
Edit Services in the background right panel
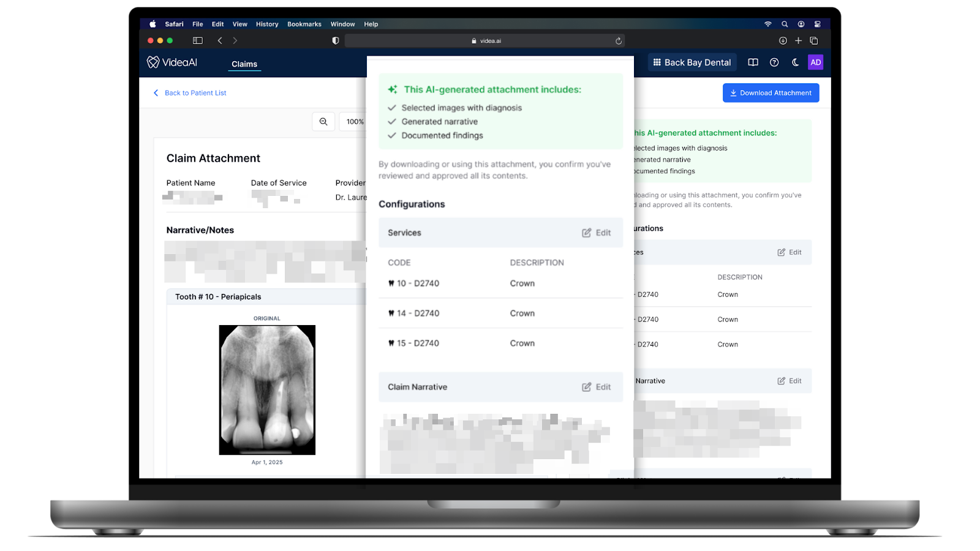click(x=790, y=252)
